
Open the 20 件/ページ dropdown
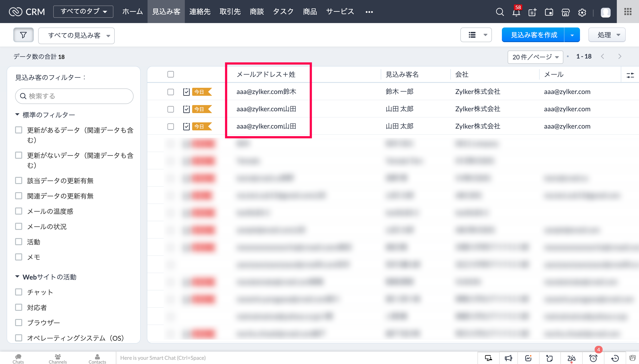pyautogui.click(x=535, y=57)
